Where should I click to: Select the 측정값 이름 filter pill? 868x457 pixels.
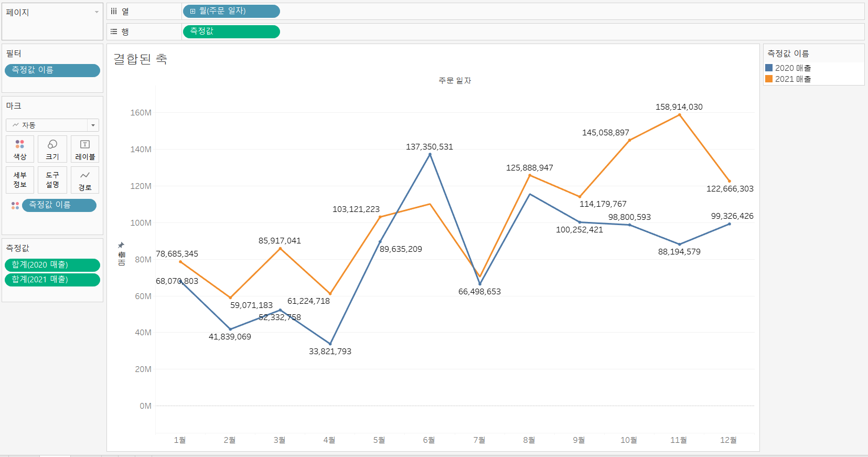52,70
